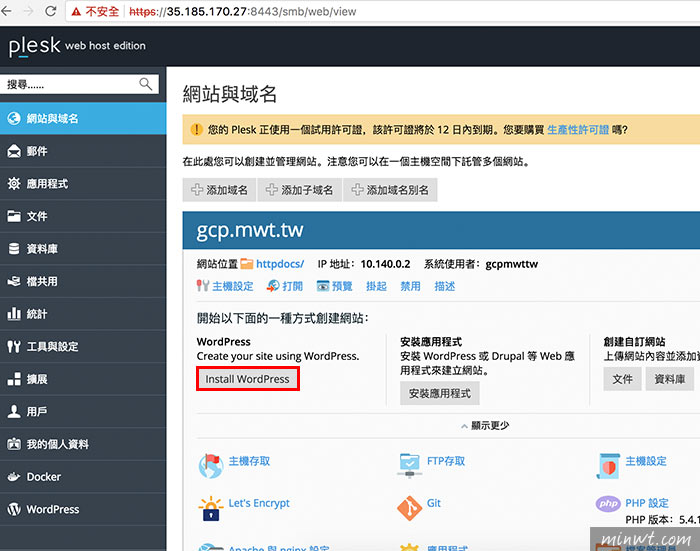Click the 預覽 preview link
Image resolution: width=700 pixels, height=551 pixels.
pyautogui.click(x=334, y=286)
